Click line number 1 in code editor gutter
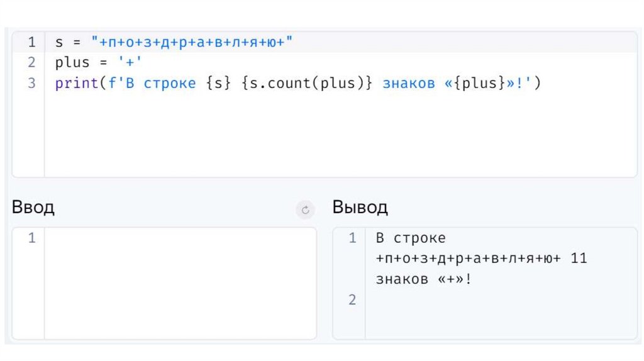This screenshot has height=361, width=644. pyautogui.click(x=31, y=43)
